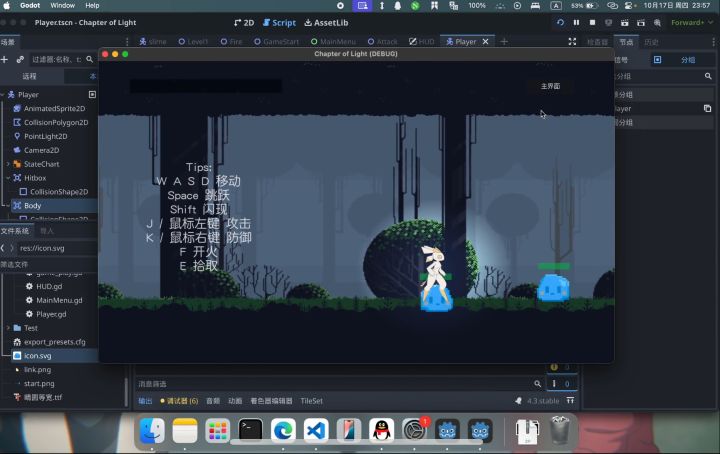This screenshot has height=454, width=720.
Task: Select the Player root node
Action: pos(28,95)
